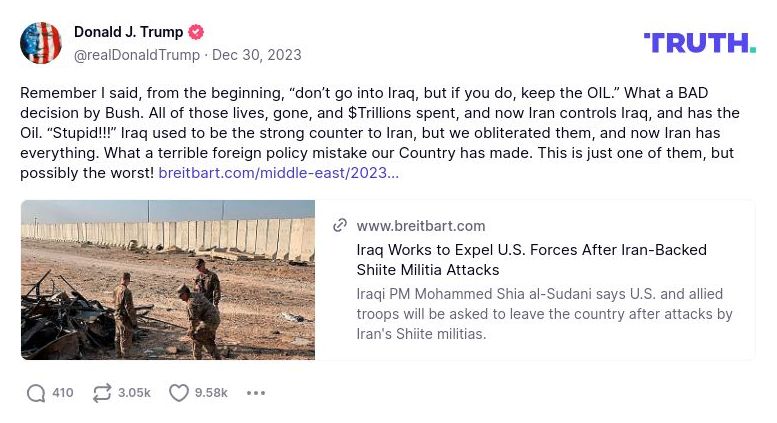
Task: Click the red verified badge
Action: click(x=197, y=32)
